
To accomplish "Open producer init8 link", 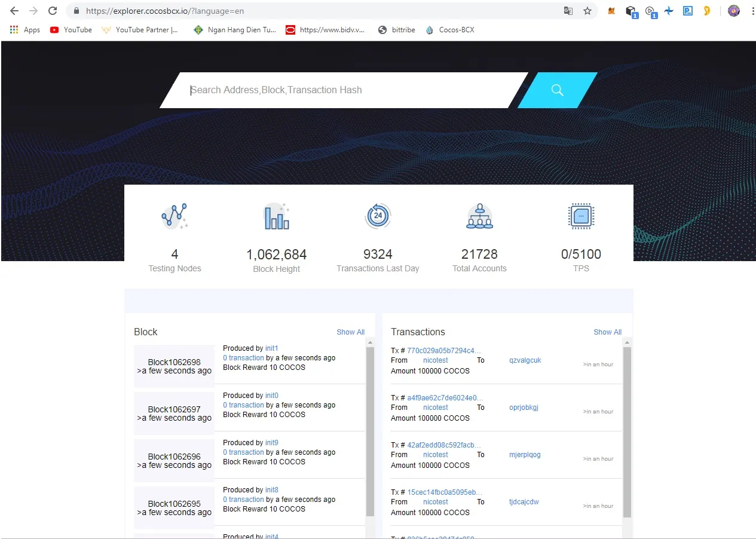I will point(272,490).
